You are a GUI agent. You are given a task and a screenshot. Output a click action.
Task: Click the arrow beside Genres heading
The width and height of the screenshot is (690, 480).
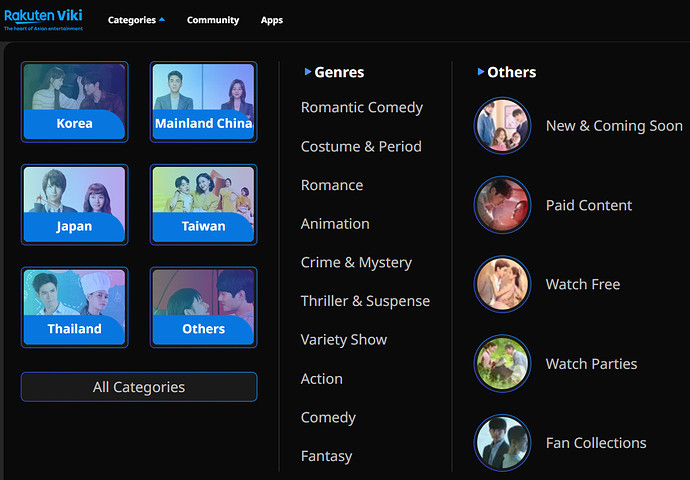(308, 72)
